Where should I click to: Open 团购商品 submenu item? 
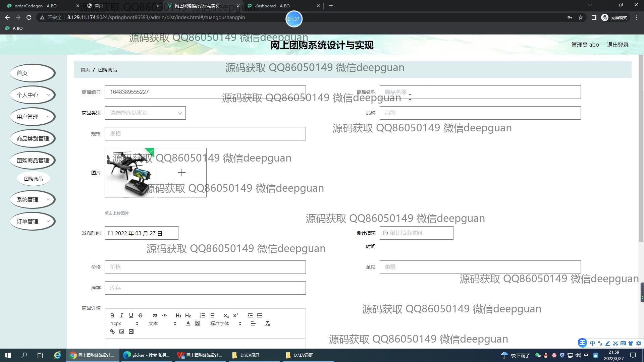point(34,179)
